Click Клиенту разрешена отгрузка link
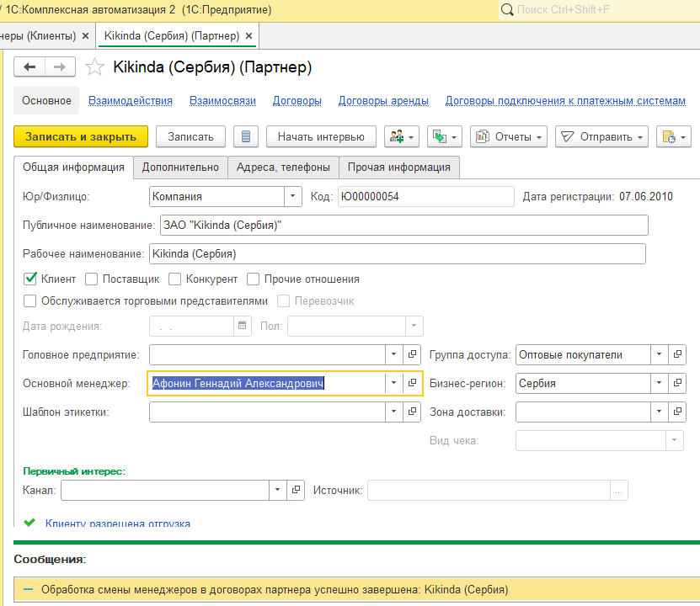This screenshot has height=606, width=700. coord(118,523)
